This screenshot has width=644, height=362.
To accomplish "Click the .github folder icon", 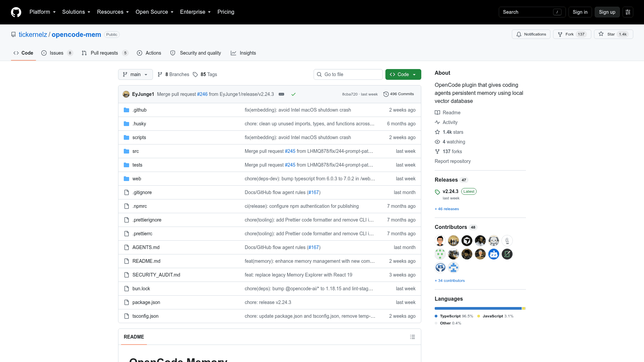I will point(126,110).
